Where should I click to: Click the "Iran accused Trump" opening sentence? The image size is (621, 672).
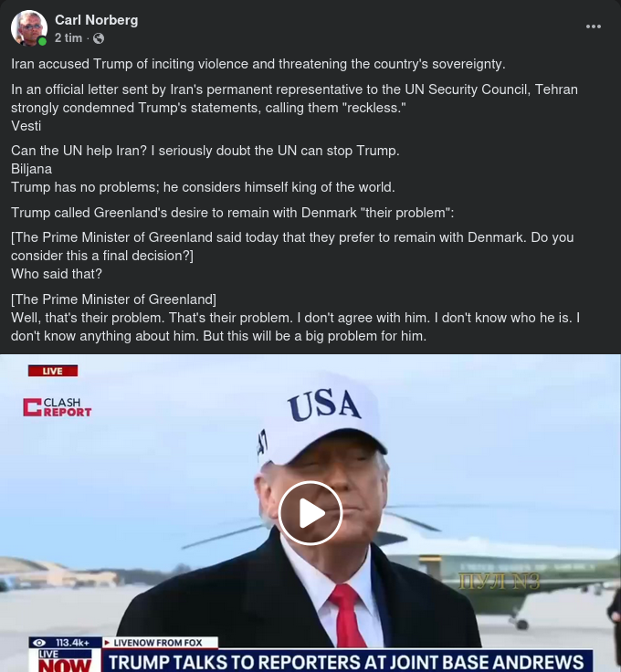click(x=258, y=64)
